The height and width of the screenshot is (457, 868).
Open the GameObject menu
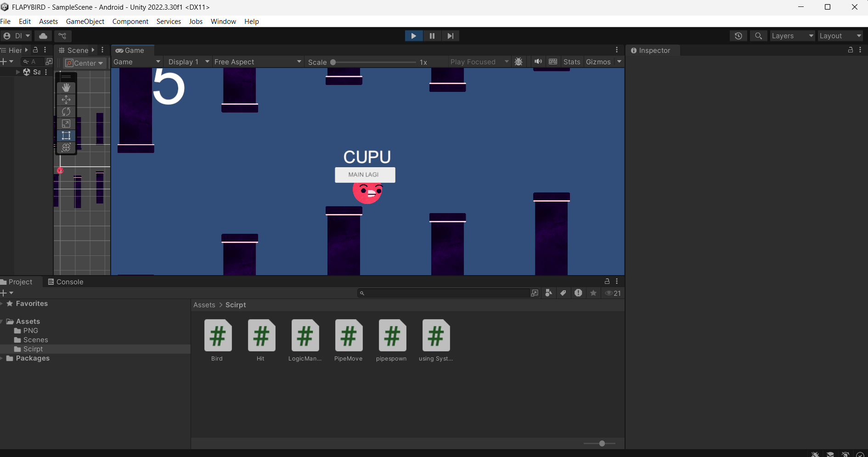pyautogui.click(x=85, y=22)
